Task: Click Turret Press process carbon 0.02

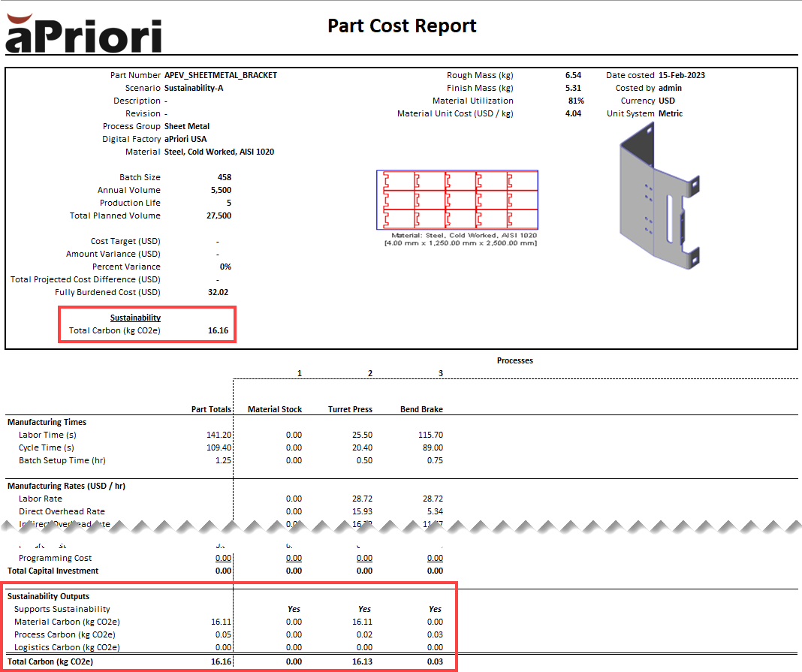Action: pos(364,634)
